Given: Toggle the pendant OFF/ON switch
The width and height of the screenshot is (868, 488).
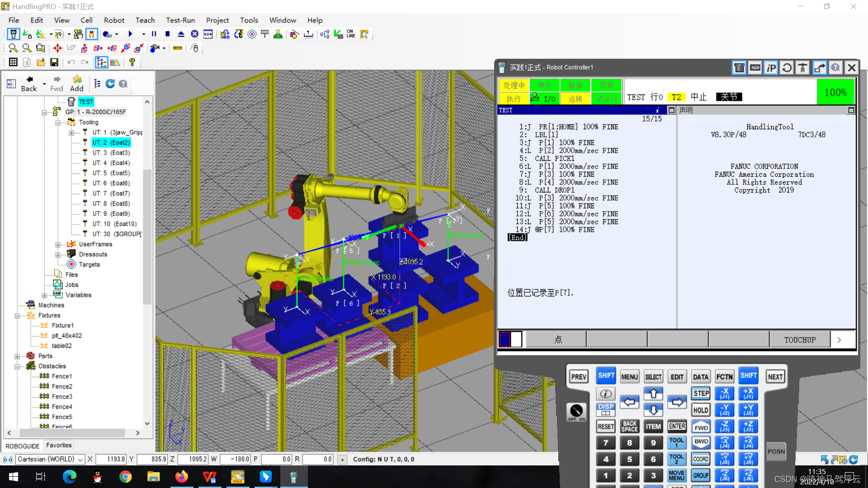Looking at the screenshot, I should 576,411.
